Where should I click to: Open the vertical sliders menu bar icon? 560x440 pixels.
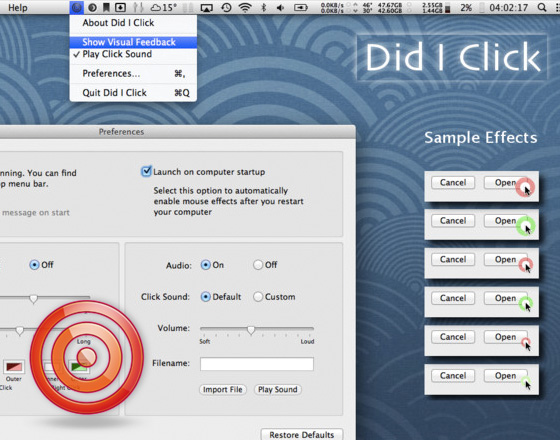[138, 7]
